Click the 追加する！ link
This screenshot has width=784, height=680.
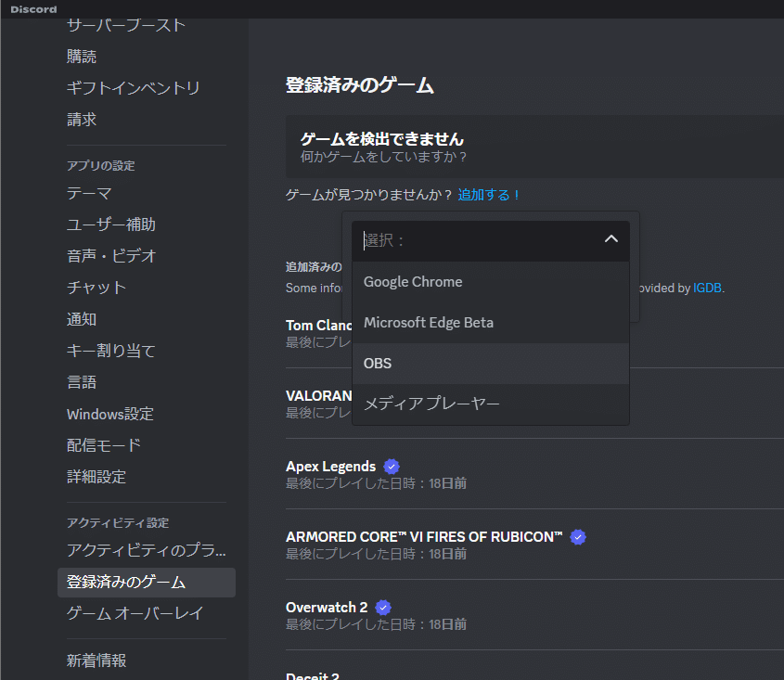pos(489,195)
